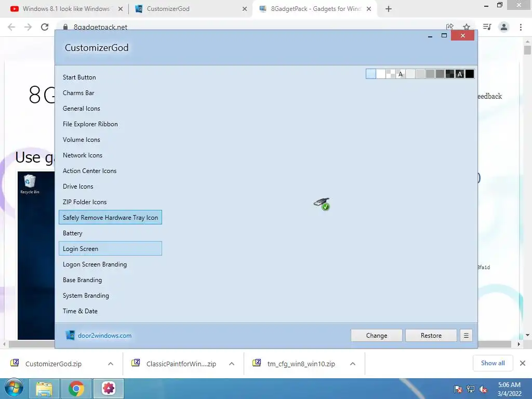Click the Chrome share page icon

[450, 27]
